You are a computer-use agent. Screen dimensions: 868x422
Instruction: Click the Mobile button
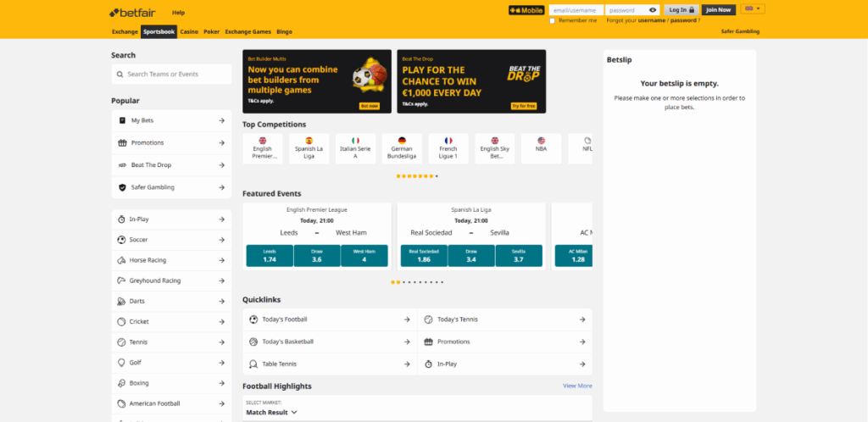click(x=526, y=10)
